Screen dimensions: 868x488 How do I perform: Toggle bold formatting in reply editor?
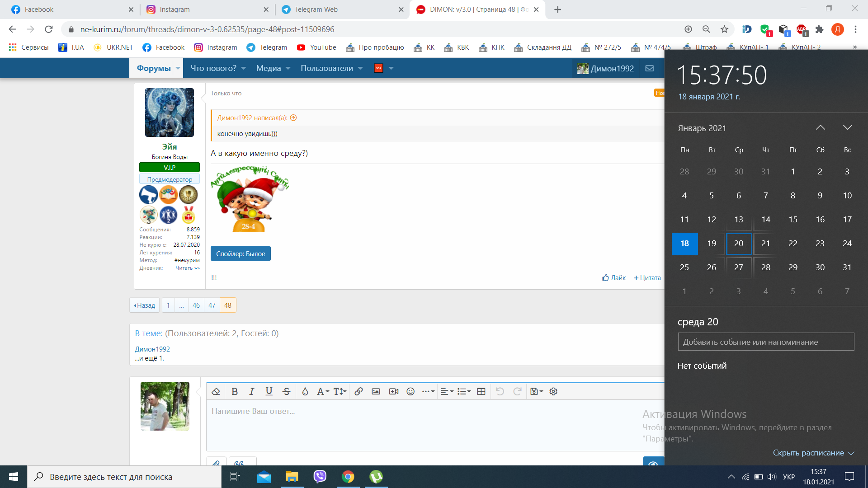(x=235, y=391)
